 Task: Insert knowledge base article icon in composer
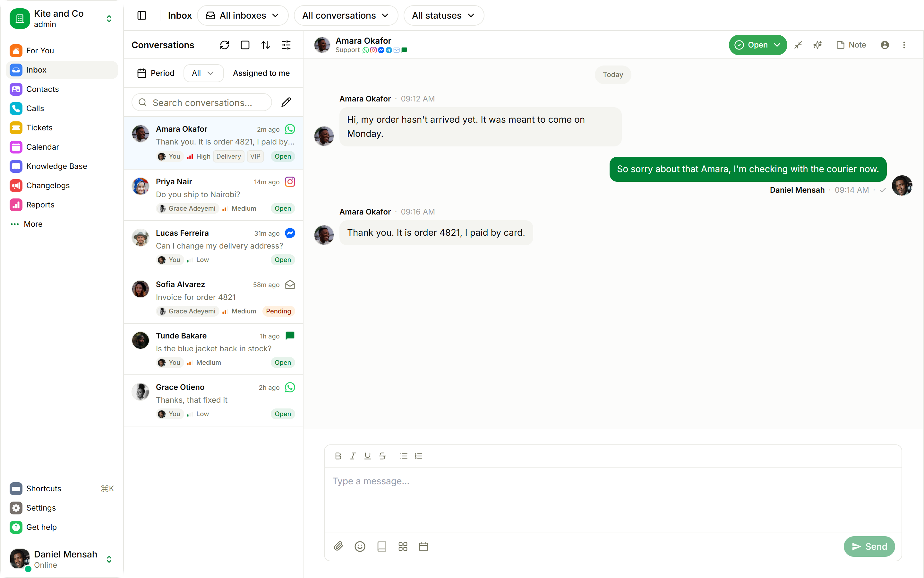pos(381,546)
